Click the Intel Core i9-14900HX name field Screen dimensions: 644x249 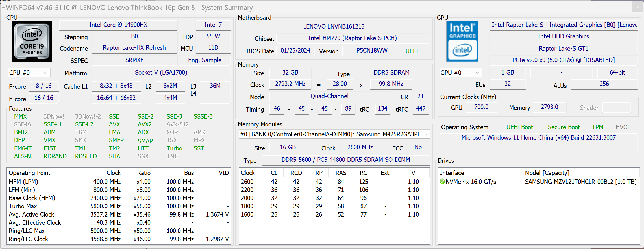tap(118, 25)
